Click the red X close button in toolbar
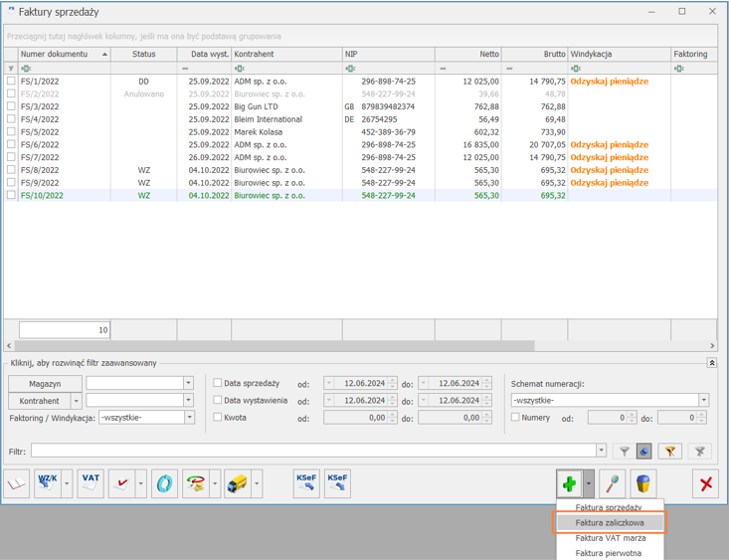729x560 pixels. pyautogui.click(x=706, y=484)
